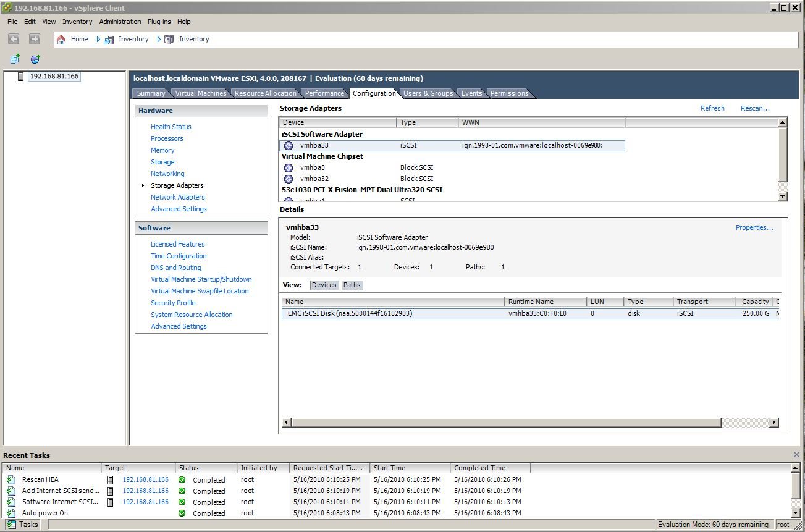This screenshot has width=805, height=532.
Task: Click the Back navigation arrow icon
Action: [x=14, y=39]
